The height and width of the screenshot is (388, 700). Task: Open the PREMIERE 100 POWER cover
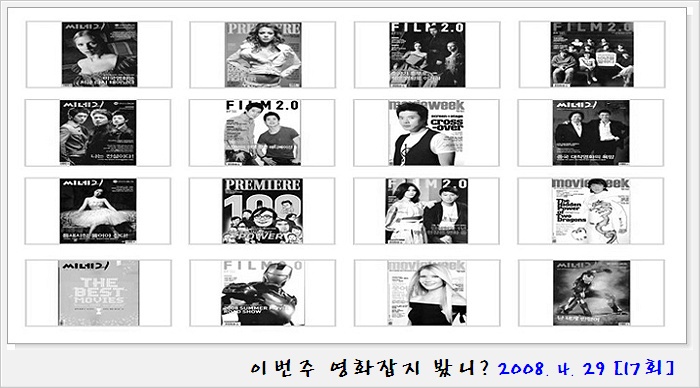tap(262, 211)
